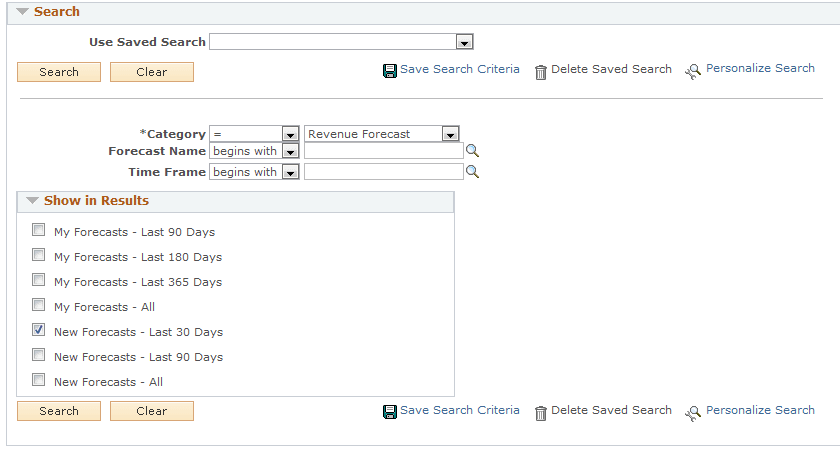
Task: Uncheck New Forecasts - Last 30 Days
Action: point(38,330)
